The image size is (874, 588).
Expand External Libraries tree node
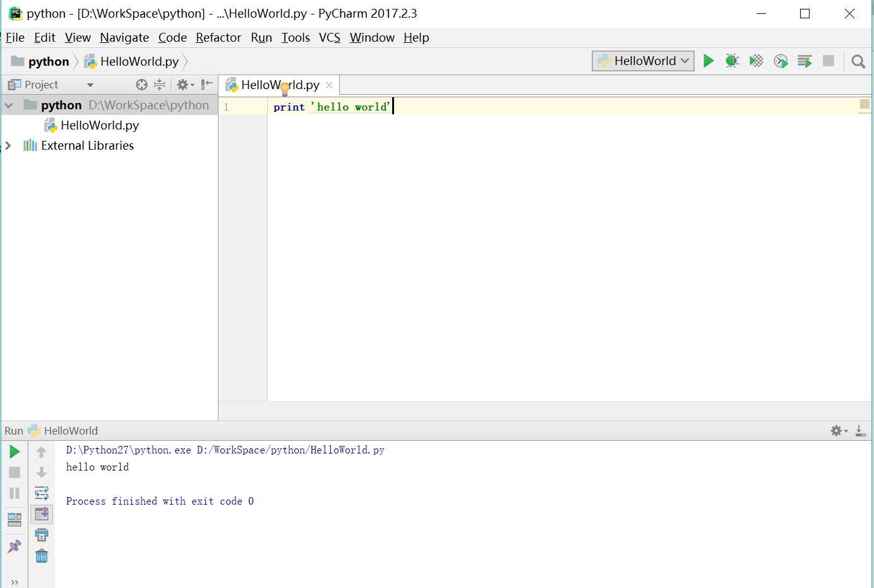click(x=8, y=146)
